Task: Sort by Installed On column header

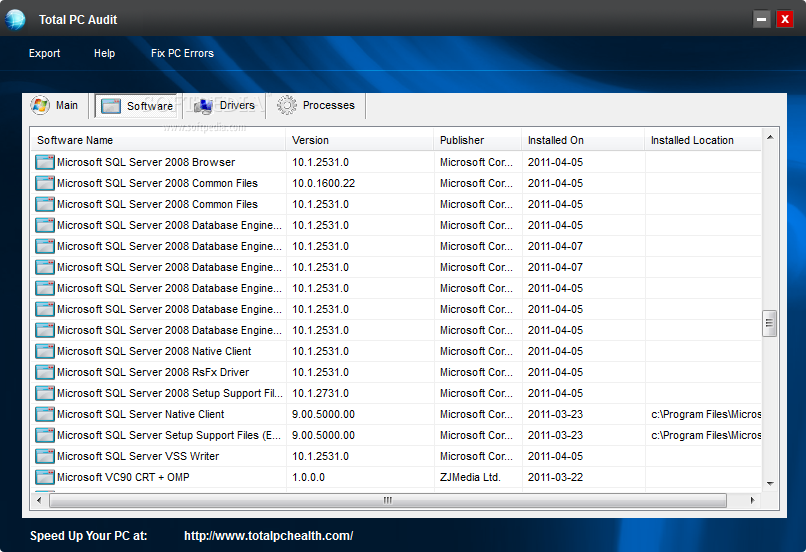Action: click(583, 140)
